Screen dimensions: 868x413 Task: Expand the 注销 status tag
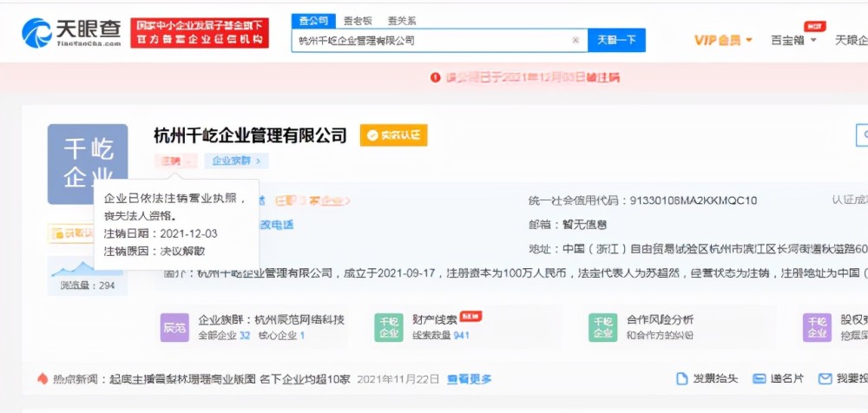[x=175, y=161]
